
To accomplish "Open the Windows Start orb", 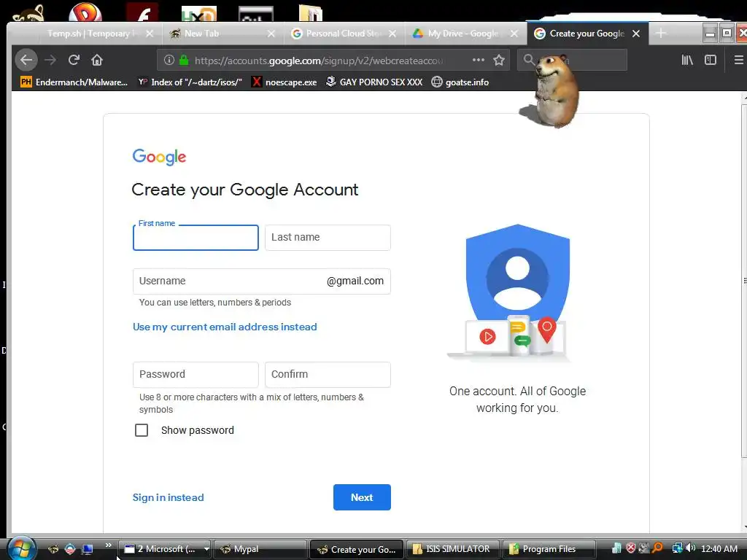I will [20, 548].
